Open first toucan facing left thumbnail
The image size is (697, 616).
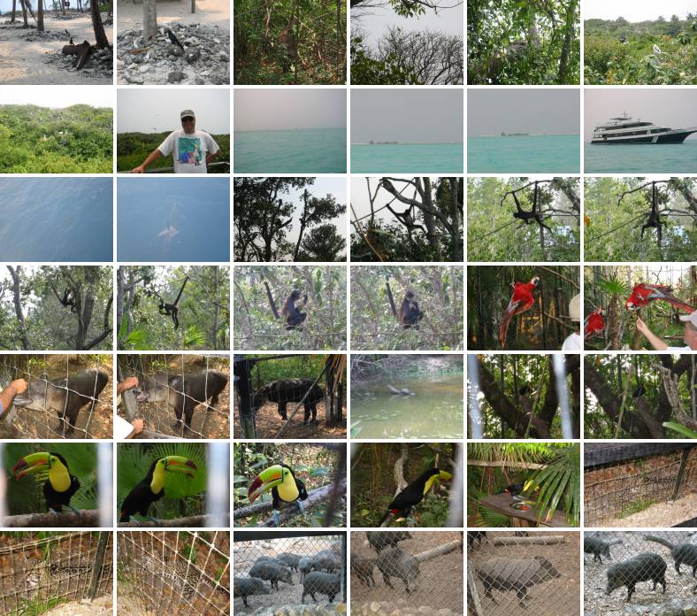click(57, 485)
